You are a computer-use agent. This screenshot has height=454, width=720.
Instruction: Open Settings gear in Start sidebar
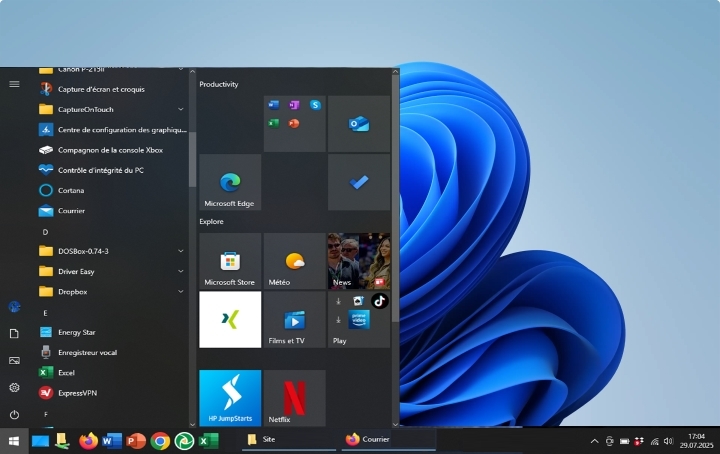14,387
